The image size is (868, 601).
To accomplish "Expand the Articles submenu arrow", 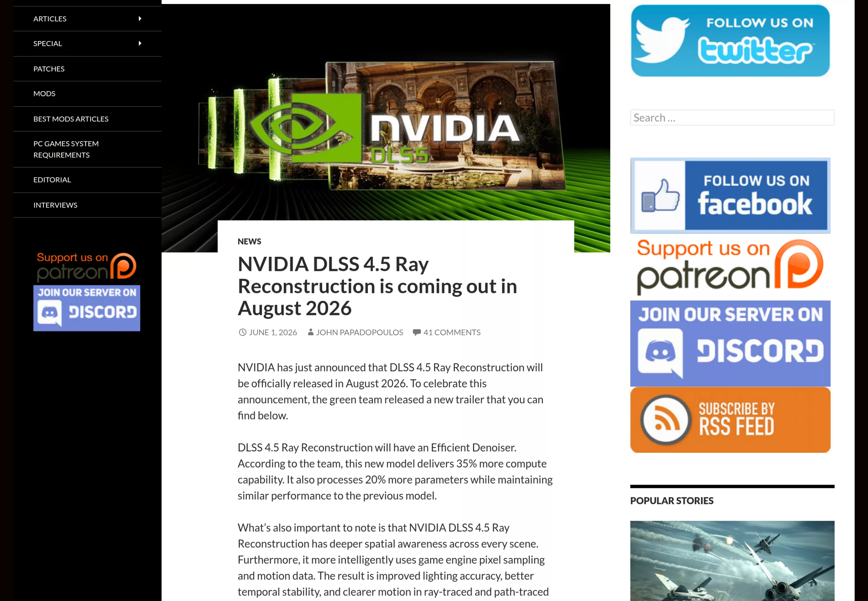I will tap(140, 18).
